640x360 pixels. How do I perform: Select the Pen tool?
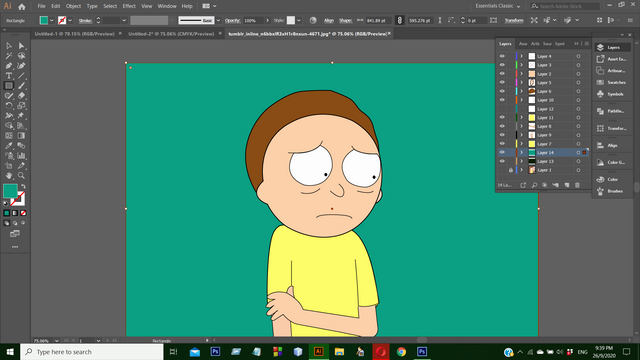9,66
